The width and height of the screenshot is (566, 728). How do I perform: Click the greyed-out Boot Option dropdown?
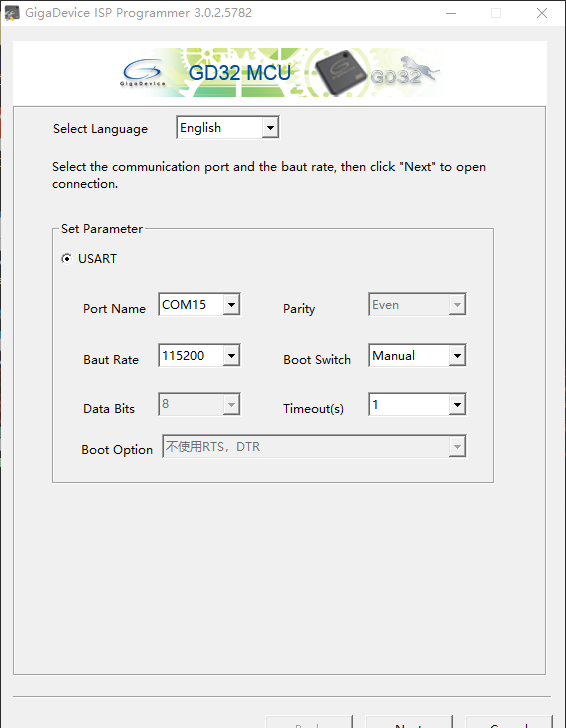pos(314,447)
